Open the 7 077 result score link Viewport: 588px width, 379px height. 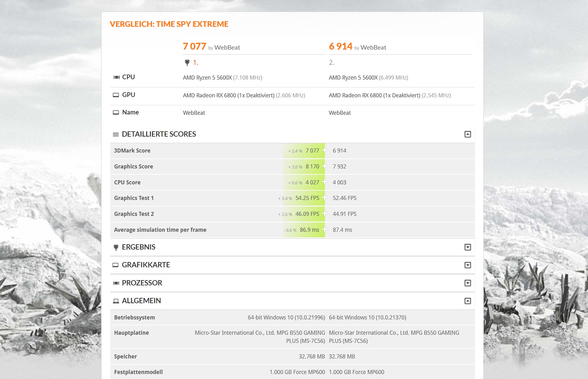194,46
